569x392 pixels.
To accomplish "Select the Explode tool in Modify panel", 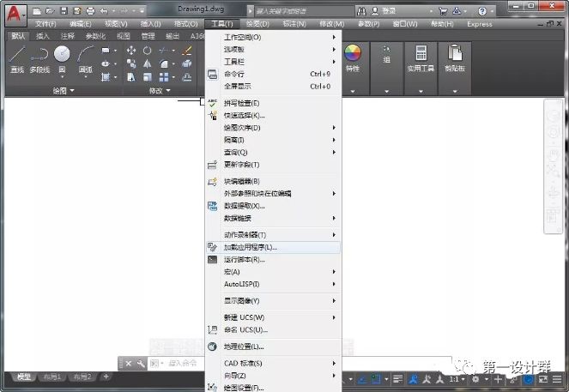I will pos(187,63).
